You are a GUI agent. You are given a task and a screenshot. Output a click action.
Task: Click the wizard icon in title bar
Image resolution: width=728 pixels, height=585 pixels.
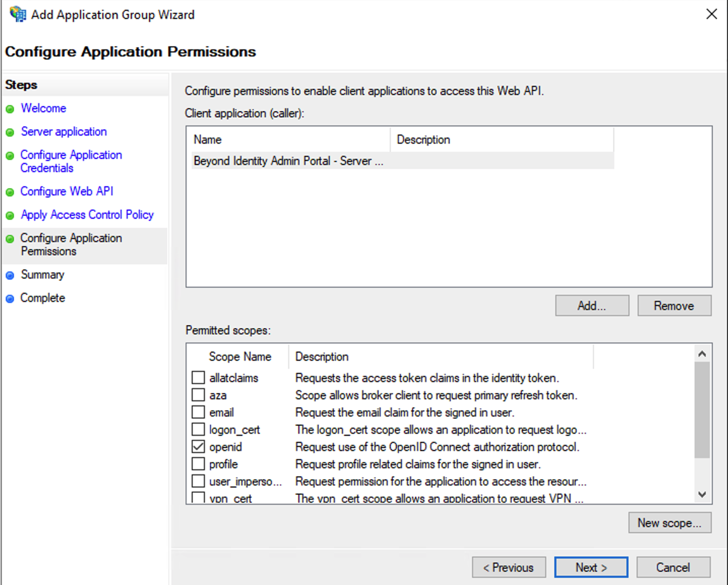tap(18, 14)
